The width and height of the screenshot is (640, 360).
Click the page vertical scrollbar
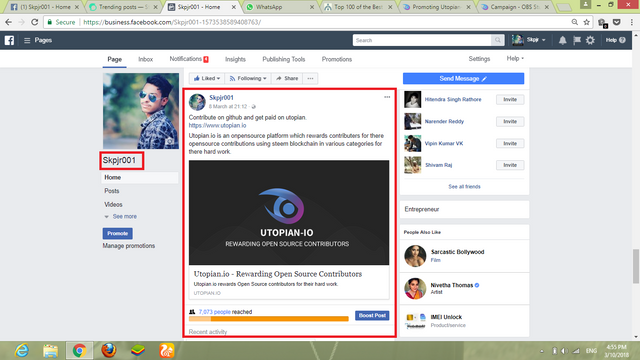coord(636,266)
